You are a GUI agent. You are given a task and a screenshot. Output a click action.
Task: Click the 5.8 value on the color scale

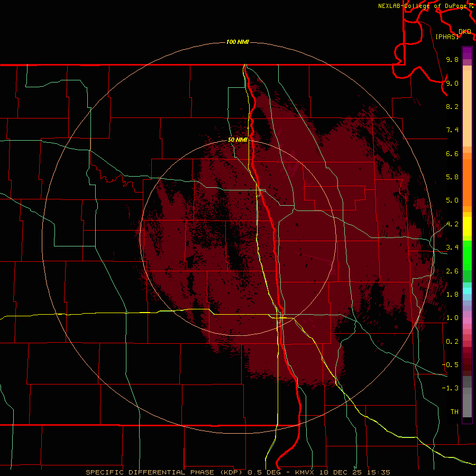pos(452,177)
